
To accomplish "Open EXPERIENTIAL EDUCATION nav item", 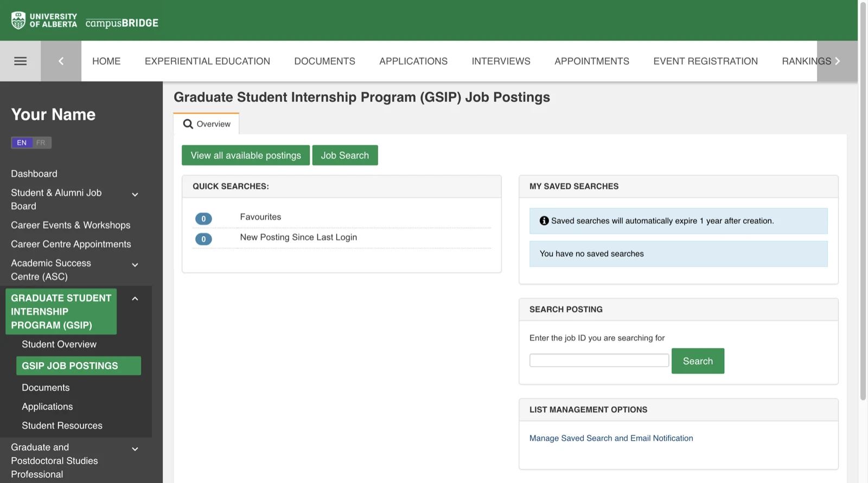I will [x=207, y=61].
